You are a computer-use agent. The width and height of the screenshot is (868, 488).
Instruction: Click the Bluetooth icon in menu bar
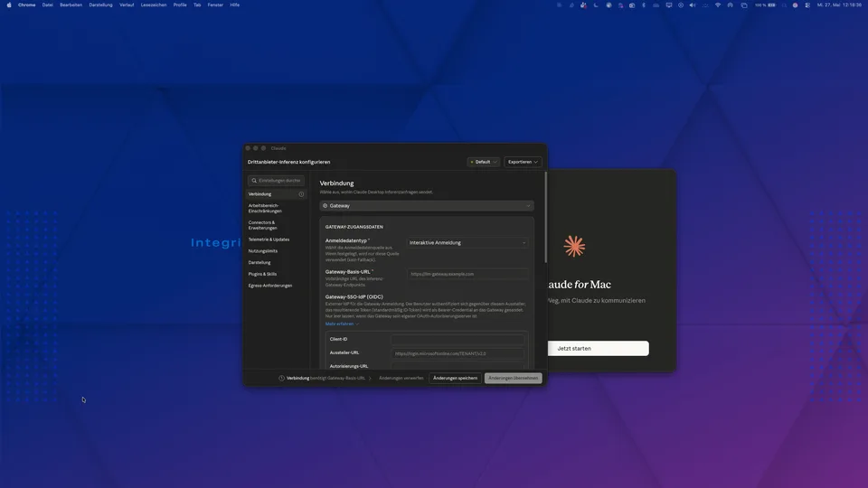click(x=643, y=5)
